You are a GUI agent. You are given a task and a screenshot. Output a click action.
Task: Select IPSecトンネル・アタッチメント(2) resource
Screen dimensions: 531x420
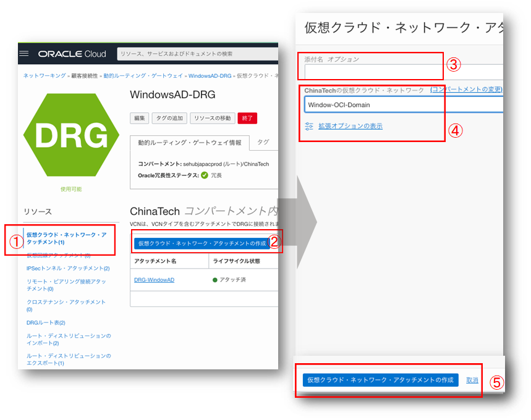tap(68, 269)
